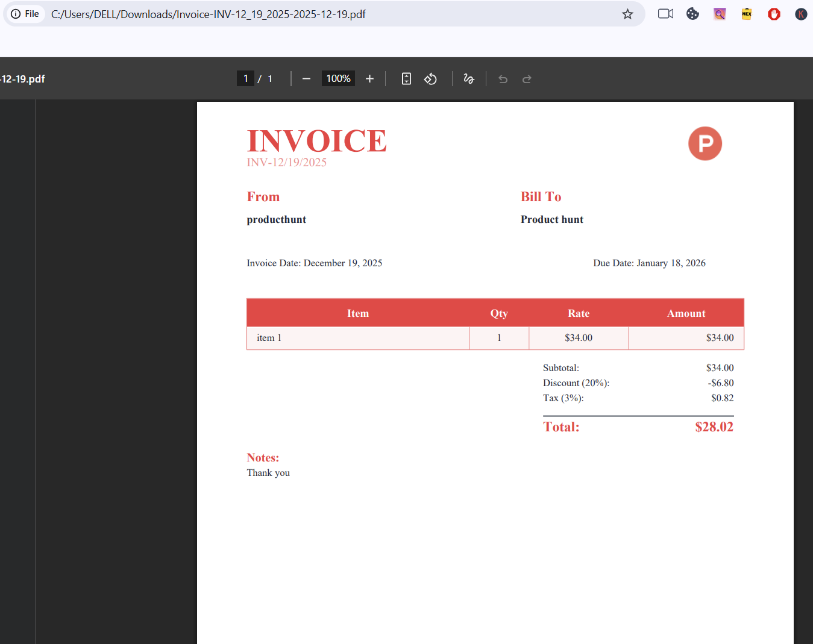Open the File site information menu

[x=25, y=14]
